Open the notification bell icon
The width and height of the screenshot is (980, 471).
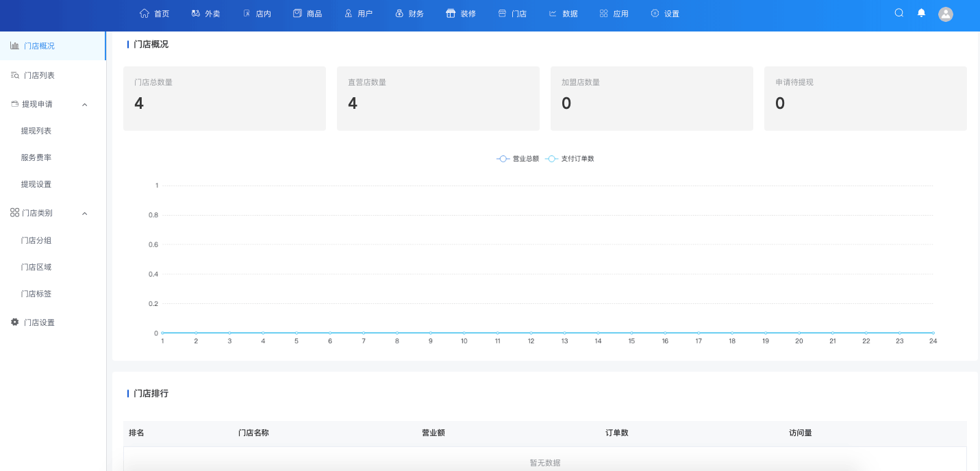921,13
